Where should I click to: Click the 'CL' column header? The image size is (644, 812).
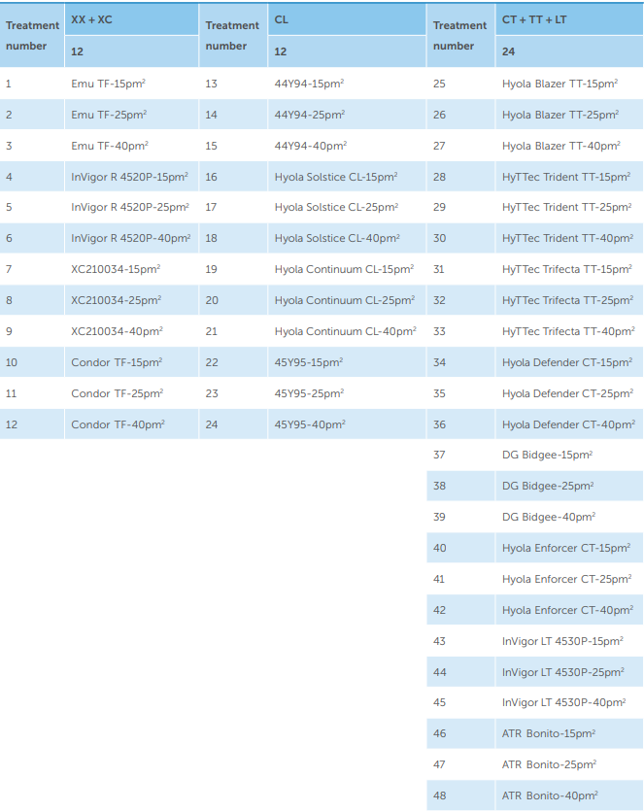[347, 19]
